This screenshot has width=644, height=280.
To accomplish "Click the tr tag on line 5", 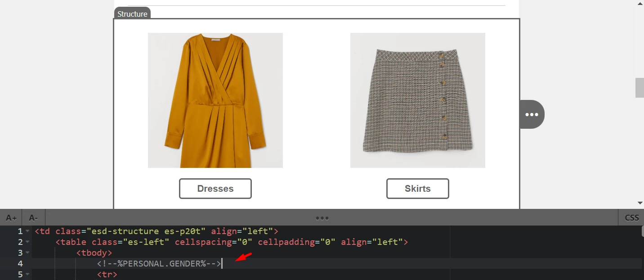I will (x=107, y=274).
